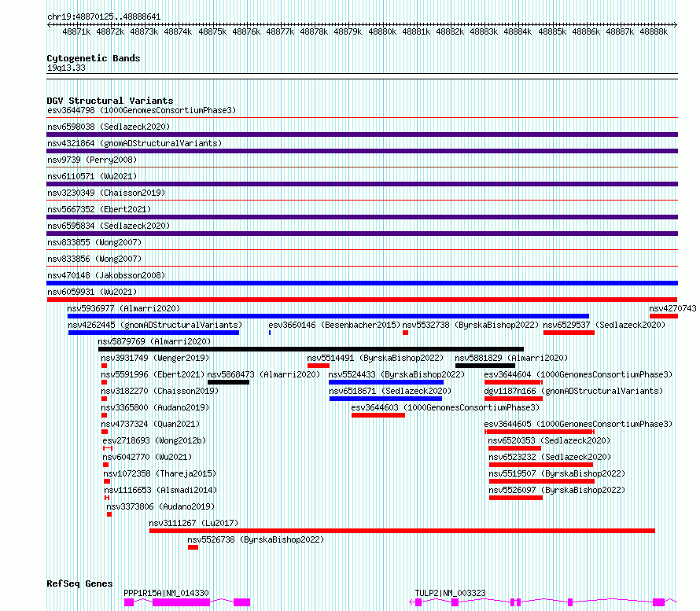Select esv3644604 1000Genomes red bar
700x611 pixels.
[514, 382]
